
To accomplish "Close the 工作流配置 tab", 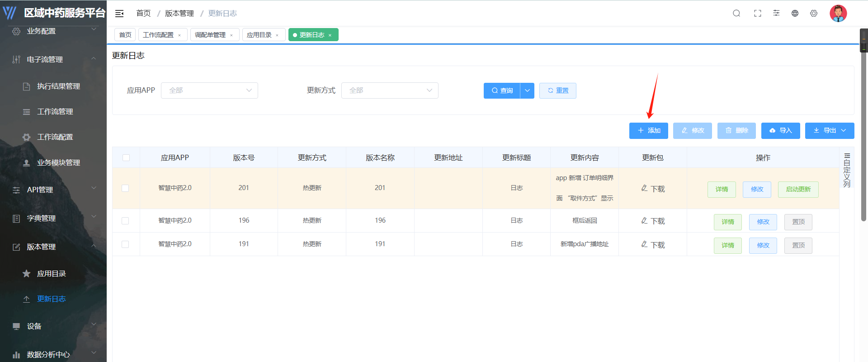I will click(179, 35).
